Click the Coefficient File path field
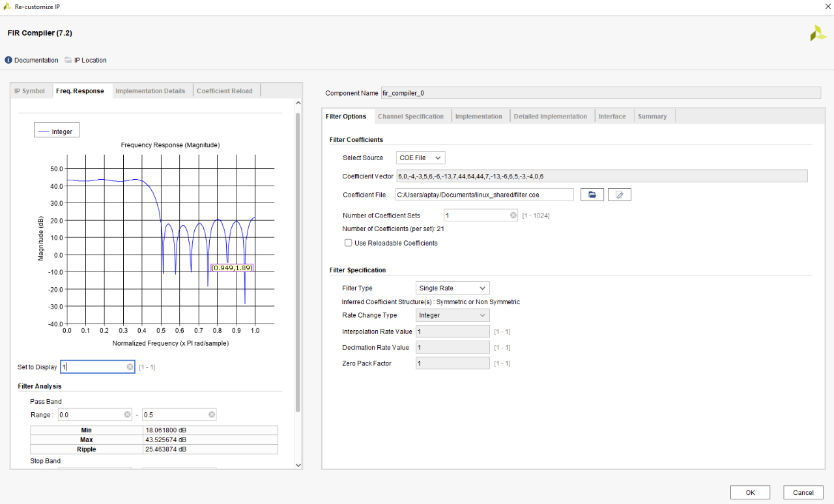Screen dimensions: 834x504 click(x=484, y=195)
